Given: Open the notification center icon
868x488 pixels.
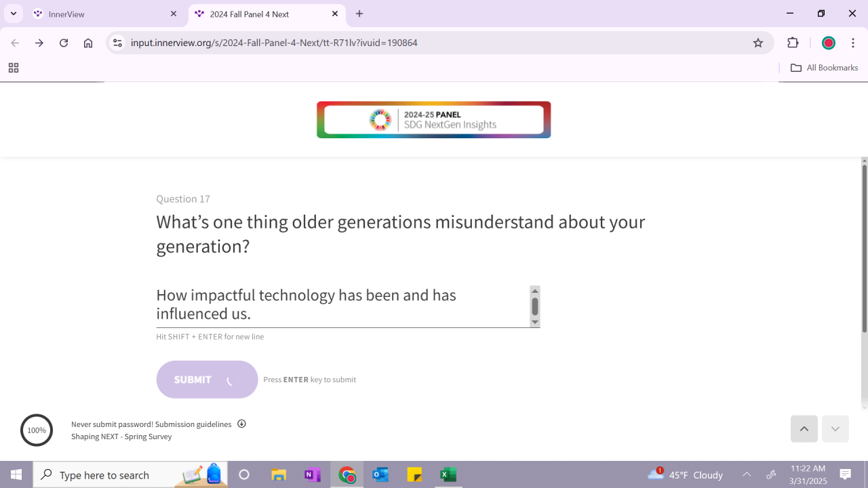Looking at the screenshot, I should click(x=846, y=474).
